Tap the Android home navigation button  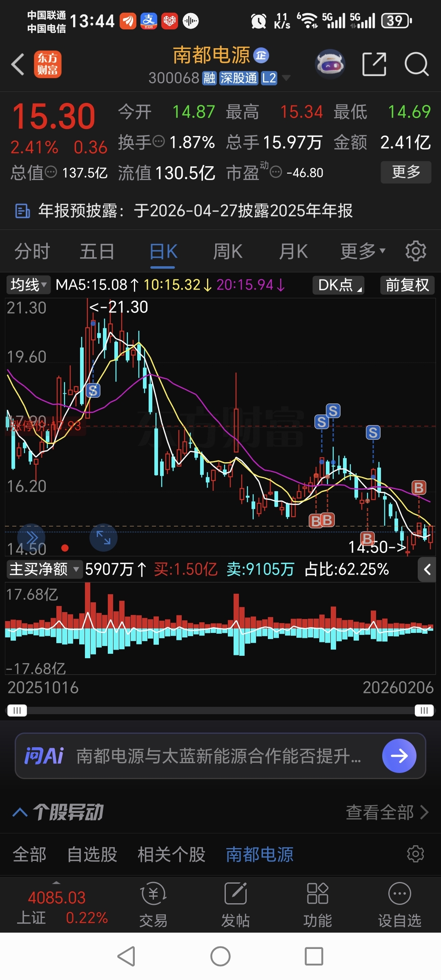(x=220, y=956)
